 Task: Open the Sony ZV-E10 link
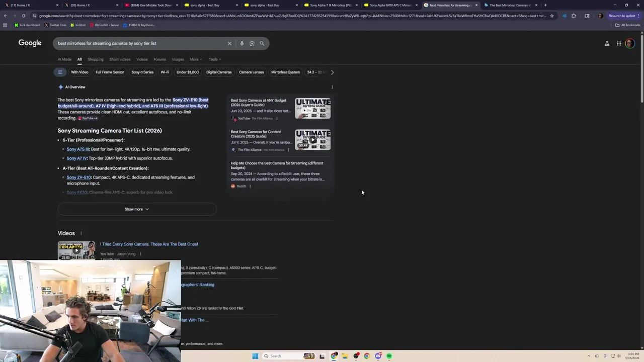coord(79,177)
